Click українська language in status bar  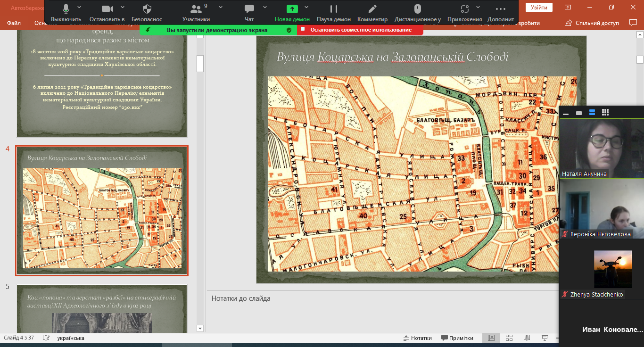(x=71, y=338)
